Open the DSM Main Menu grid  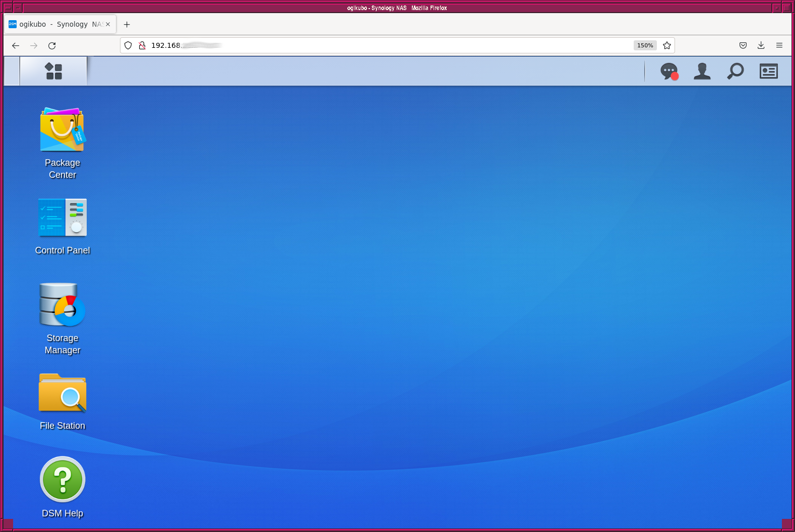(x=53, y=72)
